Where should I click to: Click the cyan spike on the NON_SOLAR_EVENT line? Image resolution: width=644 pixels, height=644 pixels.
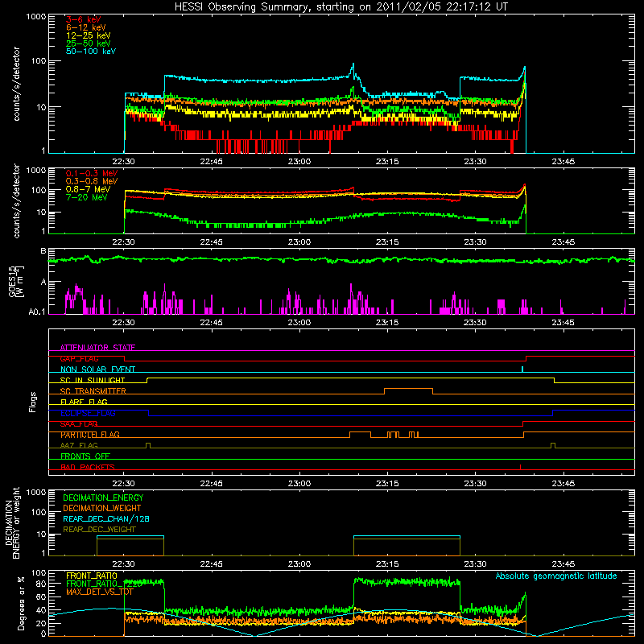coord(522,369)
